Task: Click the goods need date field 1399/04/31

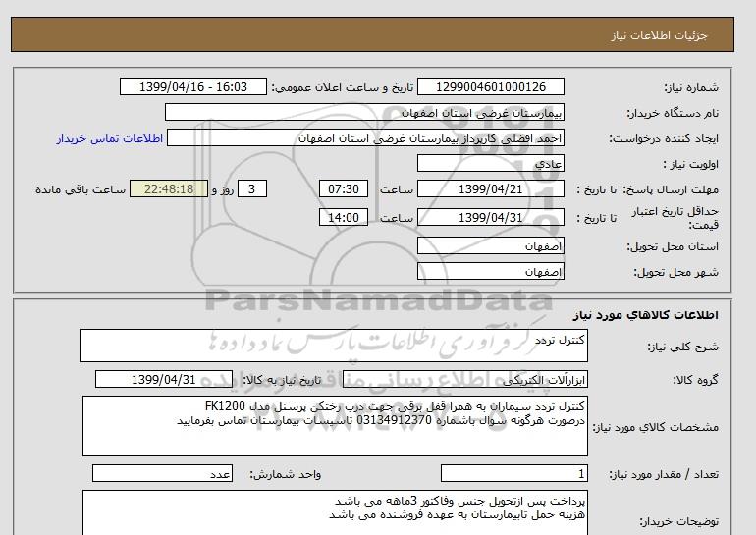Action: (x=164, y=379)
